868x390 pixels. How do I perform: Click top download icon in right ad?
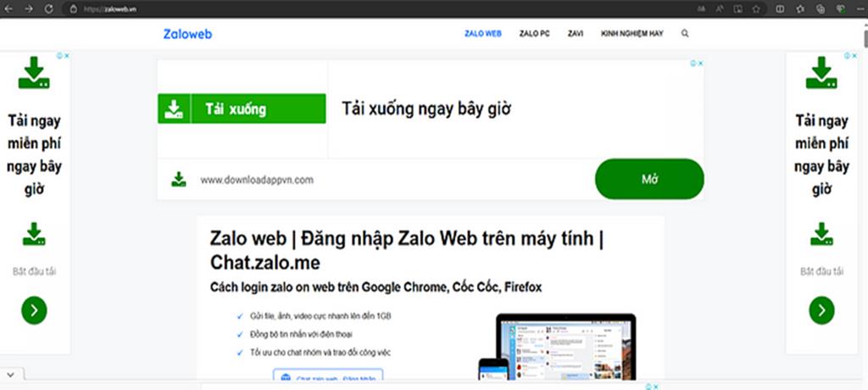[821, 73]
